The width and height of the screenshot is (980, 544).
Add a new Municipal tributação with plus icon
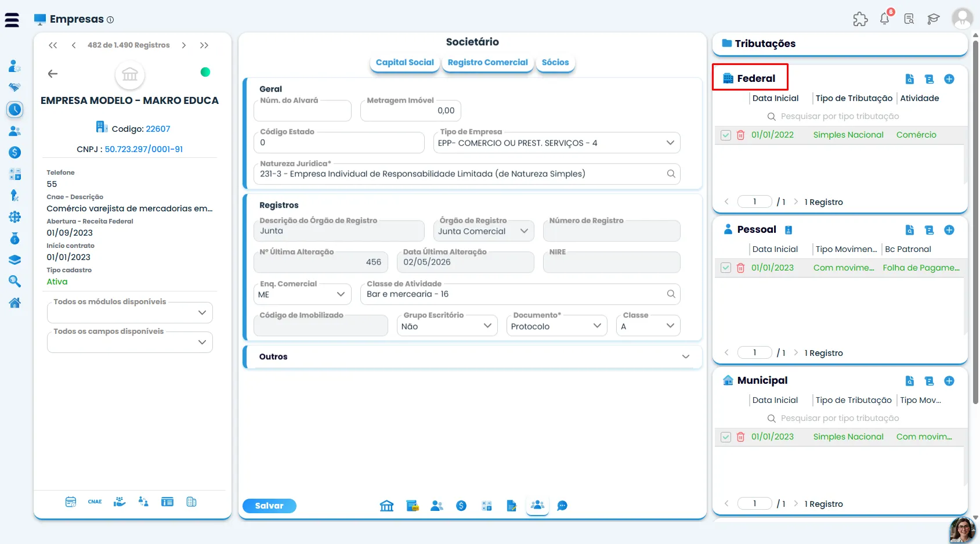949,381
